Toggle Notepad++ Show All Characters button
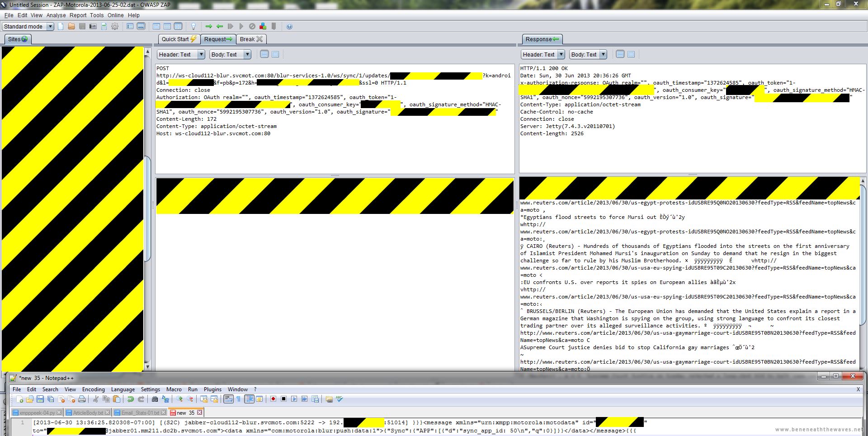The width and height of the screenshot is (868, 436). 238,399
